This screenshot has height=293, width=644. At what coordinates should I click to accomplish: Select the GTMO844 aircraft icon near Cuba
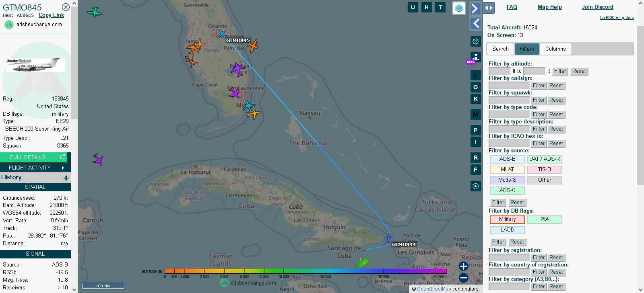(x=388, y=238)
